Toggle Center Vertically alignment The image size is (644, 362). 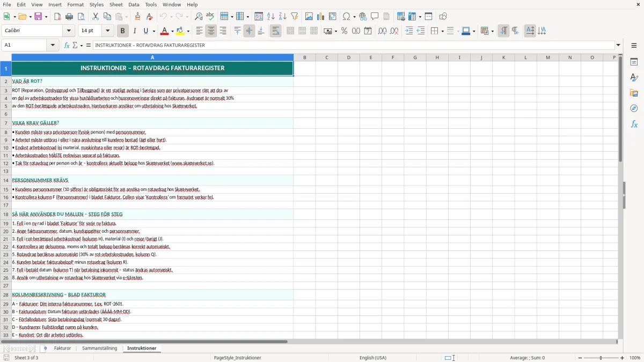[249, 31]
